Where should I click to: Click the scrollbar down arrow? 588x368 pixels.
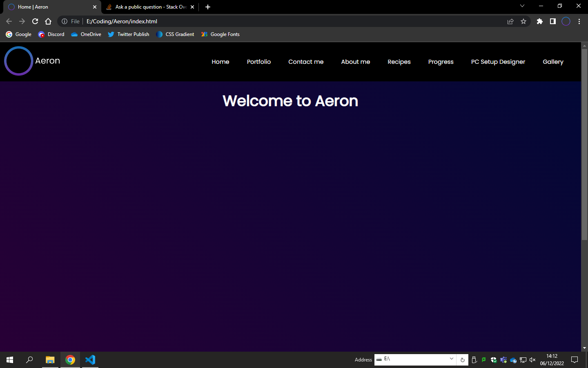(584, 348)
